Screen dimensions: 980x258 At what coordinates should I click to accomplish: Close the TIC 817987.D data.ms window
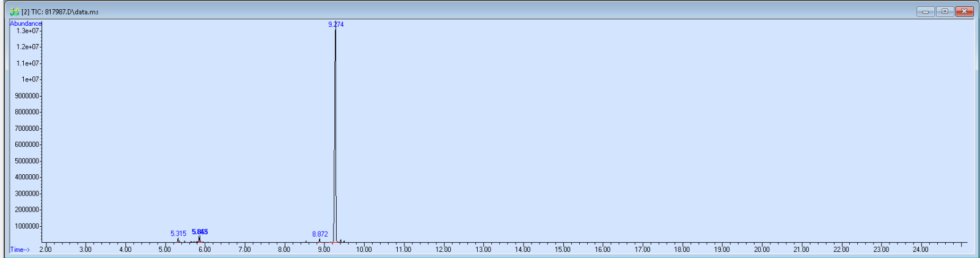(x=965, y=12)
